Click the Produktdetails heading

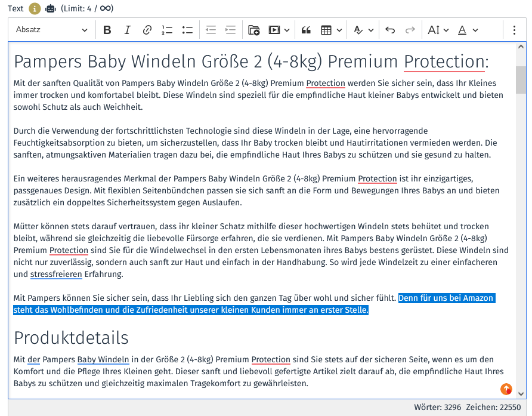(x=71, y=338)
